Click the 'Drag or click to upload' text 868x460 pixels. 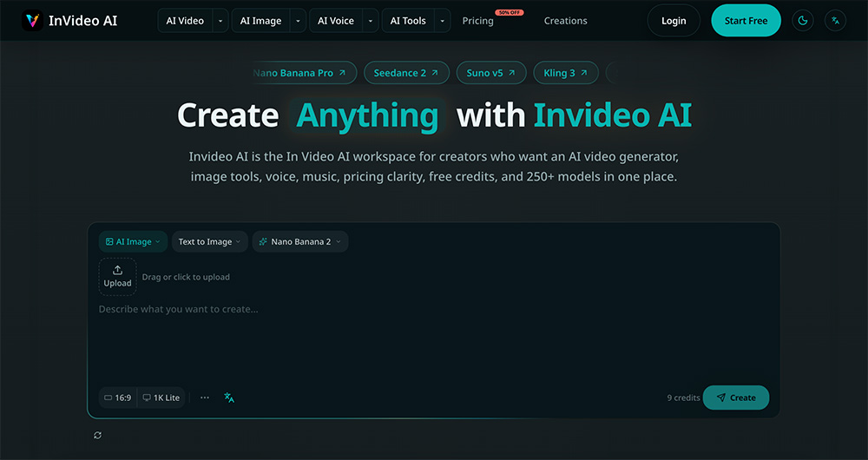pyautogui.click(x=186, y=277)
